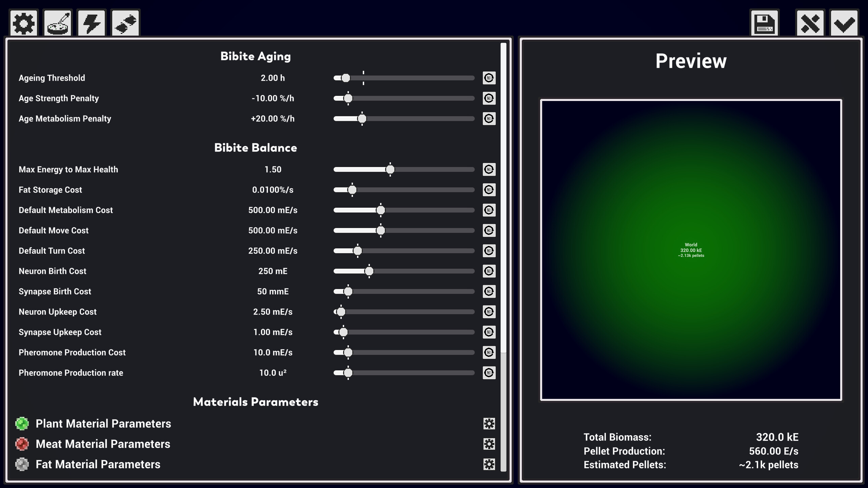The height and width of the screenshot is (488, 868).
Task: Reset Ageing Threshold using its reset icon
Action: (489, 78)
